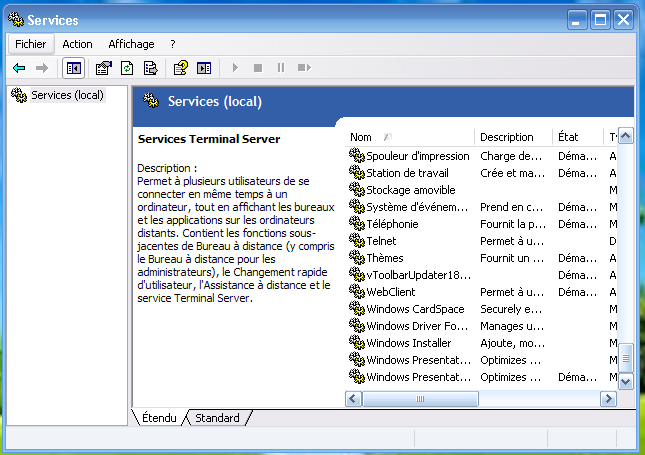Select the Windows Installer name text
Viewport: 645px width, 455px height.
pos(408,343)
